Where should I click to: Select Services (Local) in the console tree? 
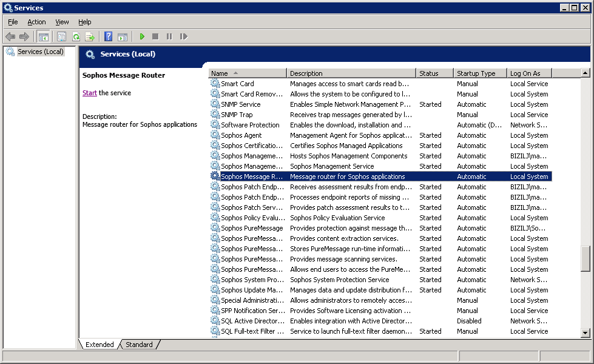(x=40, y=52)
